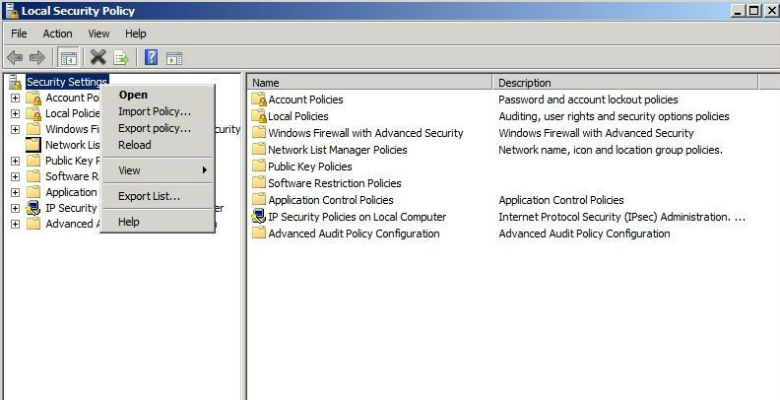Image resolution: width=780 pixels, height=400 pixels.
Task: Click the Back arrow toolbar icon
Action: pyautogui.click(x=14, y=58)
